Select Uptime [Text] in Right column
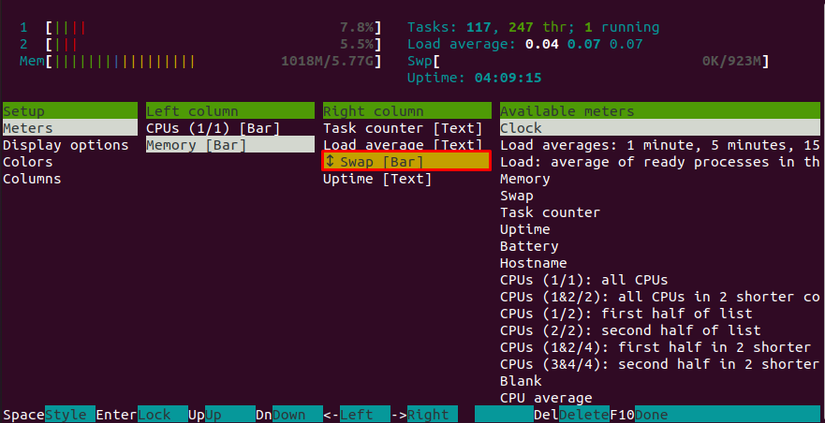The image size is (825, 423). coord(377,179)
